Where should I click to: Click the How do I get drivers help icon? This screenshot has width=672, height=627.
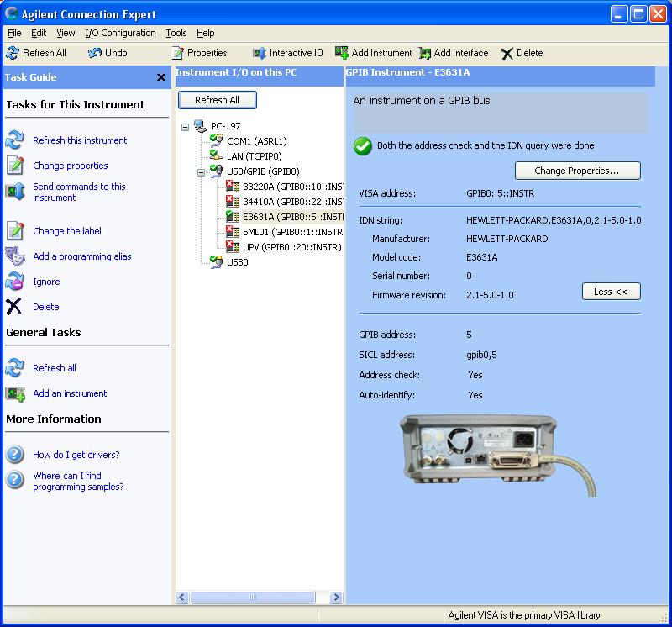(x=15, y=455)
